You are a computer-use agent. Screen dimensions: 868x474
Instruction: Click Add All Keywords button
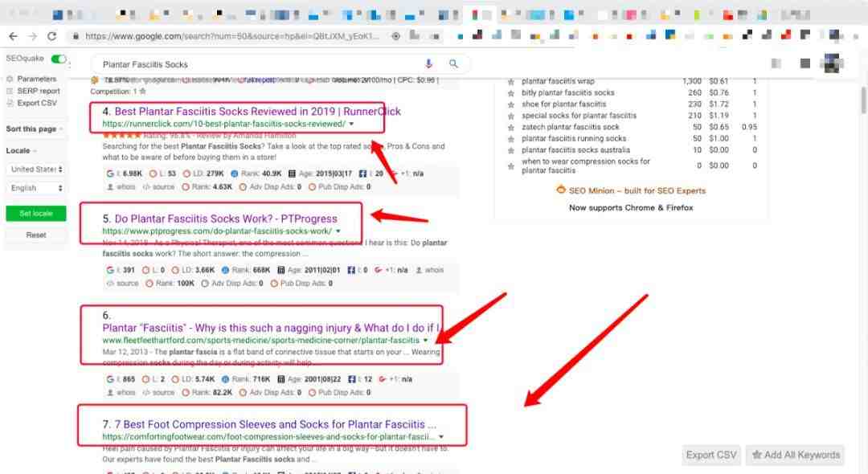point(795,456)
